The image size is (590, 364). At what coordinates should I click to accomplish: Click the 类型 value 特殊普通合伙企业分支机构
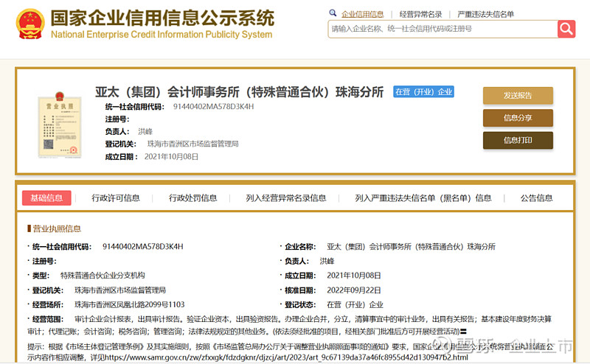(103, 276)
